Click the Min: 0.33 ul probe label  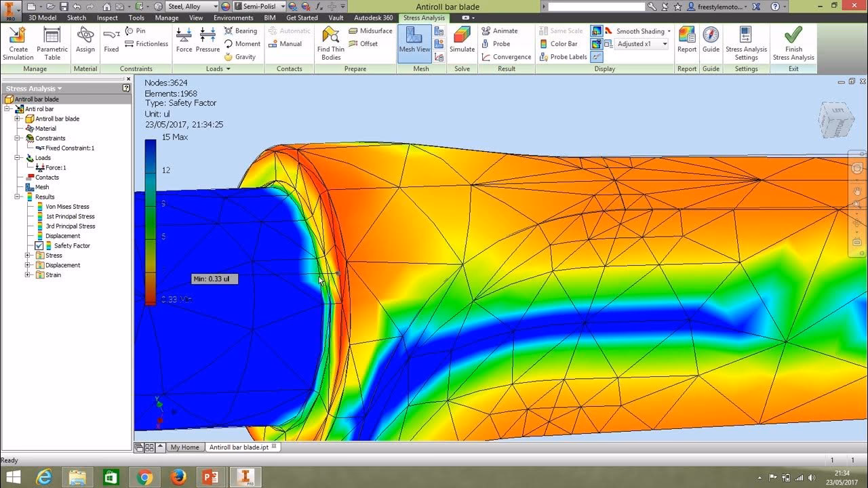(214, 279)
